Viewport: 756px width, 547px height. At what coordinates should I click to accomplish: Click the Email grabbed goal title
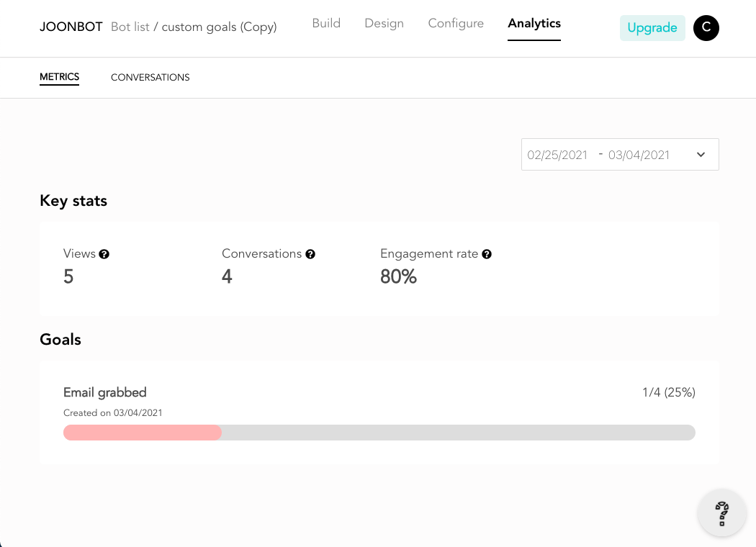coord(105,392)
